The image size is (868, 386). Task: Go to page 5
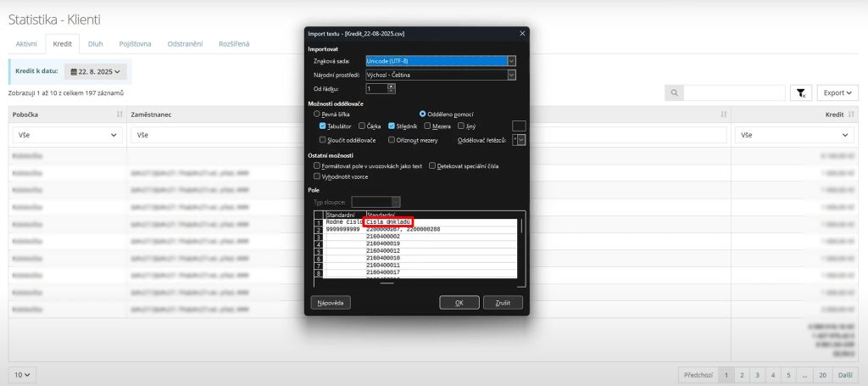point(788,375)
